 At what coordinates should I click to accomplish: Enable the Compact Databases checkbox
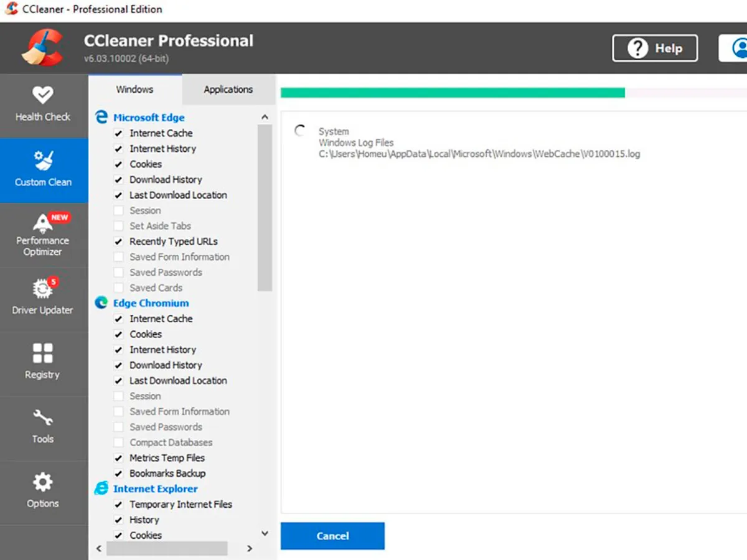point(118,442)
